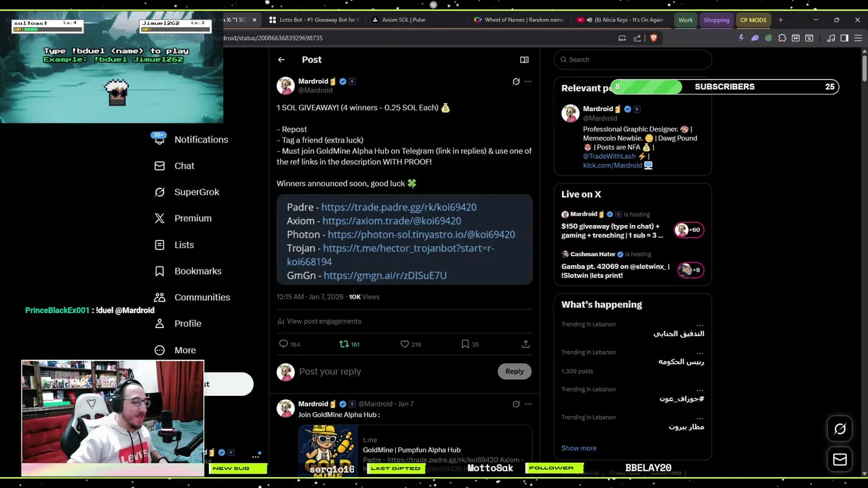This screenshot has height=488, width=868.
Task: Open the Axiom referral link
Action: pyautogui.click(x=391, y=221)
